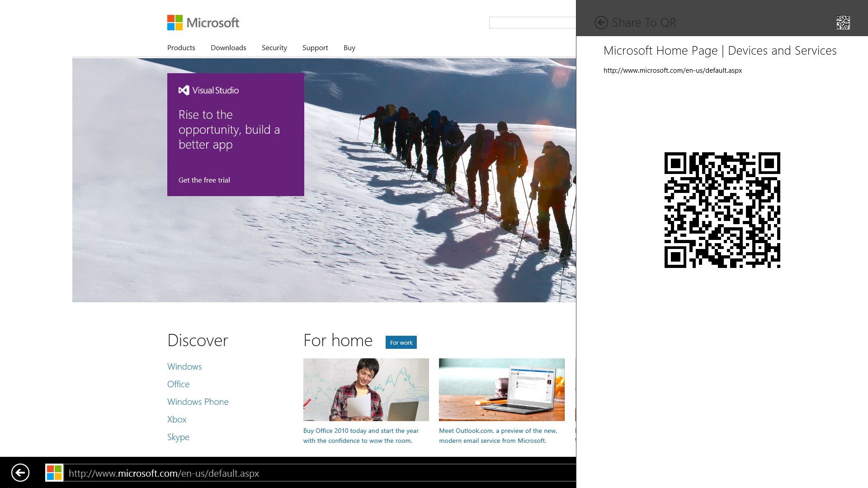
Task: Open the Products menu
Action: click(x=181, y=48)
